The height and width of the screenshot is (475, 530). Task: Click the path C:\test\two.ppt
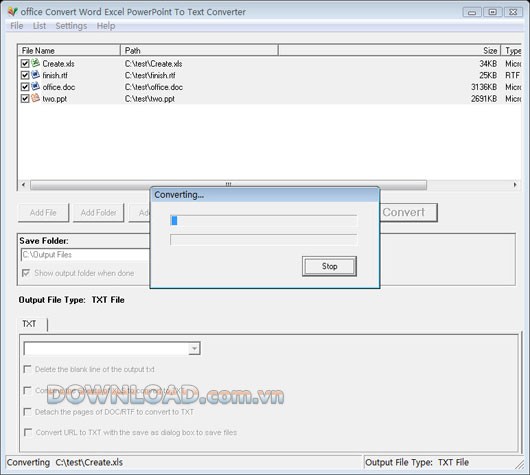pos(150,99)
